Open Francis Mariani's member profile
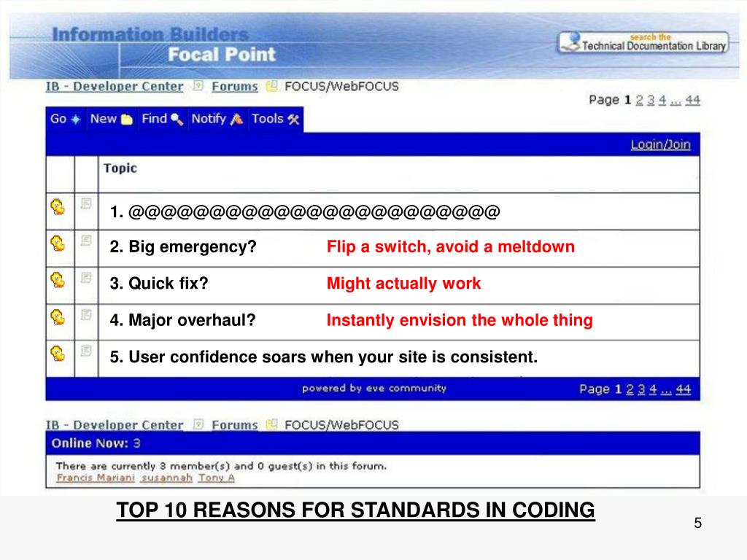 tap(96, 478)
